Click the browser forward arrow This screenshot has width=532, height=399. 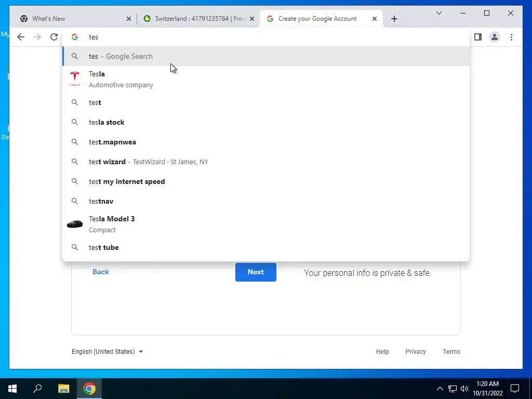pyautogui.click(x=37, y=37)
